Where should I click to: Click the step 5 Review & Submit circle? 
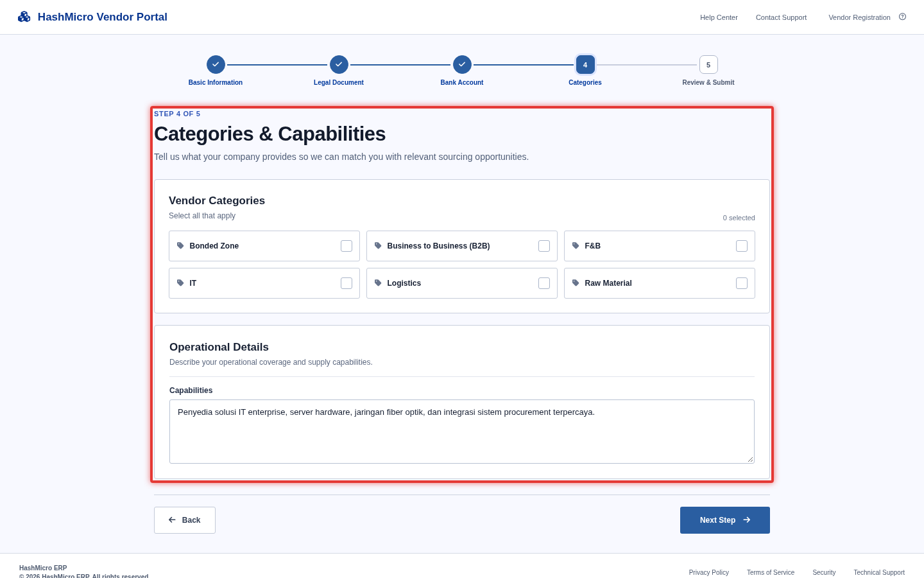[708, 64]
